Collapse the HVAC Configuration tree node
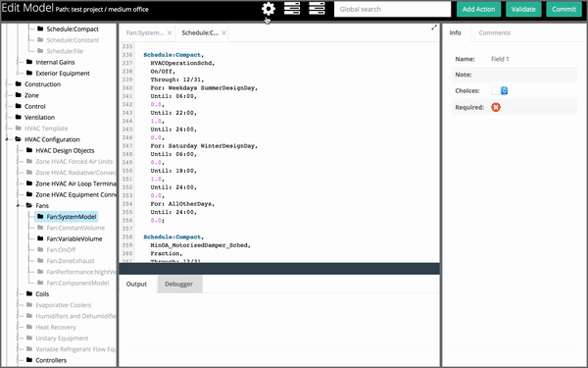The image size is (588, 368). tap(7, 139)
